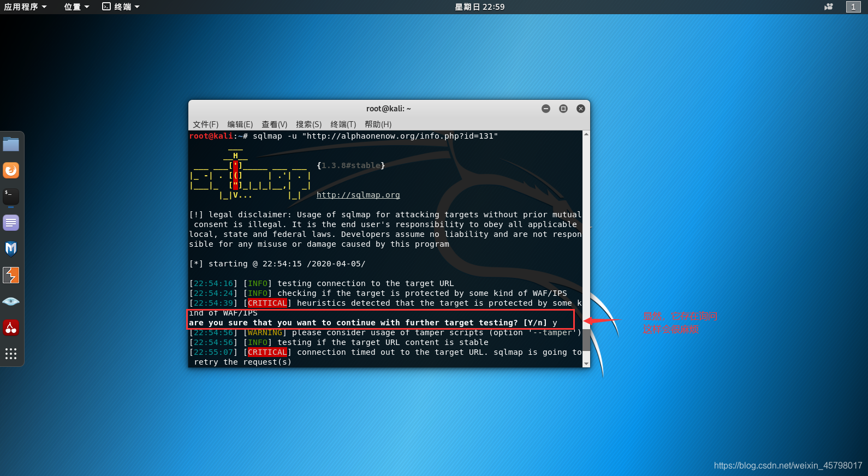Open the 终端(T) menu in the terminal
This screenshot has height=476, width=868.
coord(343,124)
